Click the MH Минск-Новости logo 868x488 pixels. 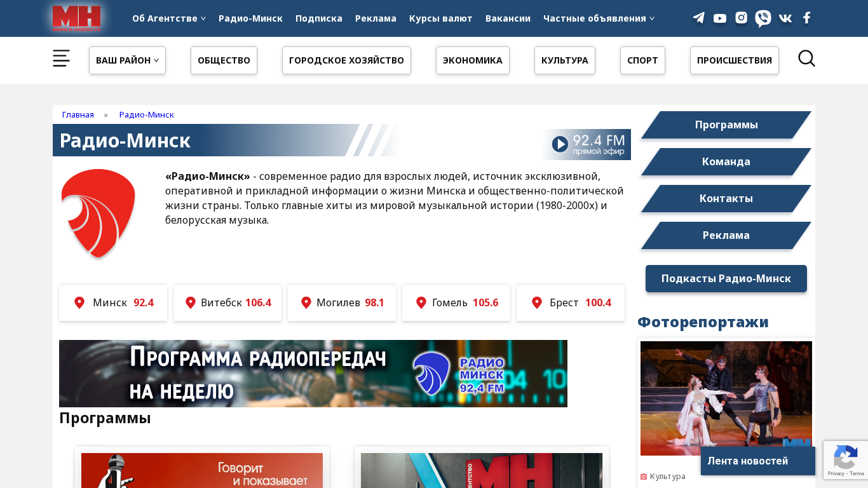point(76,18)
